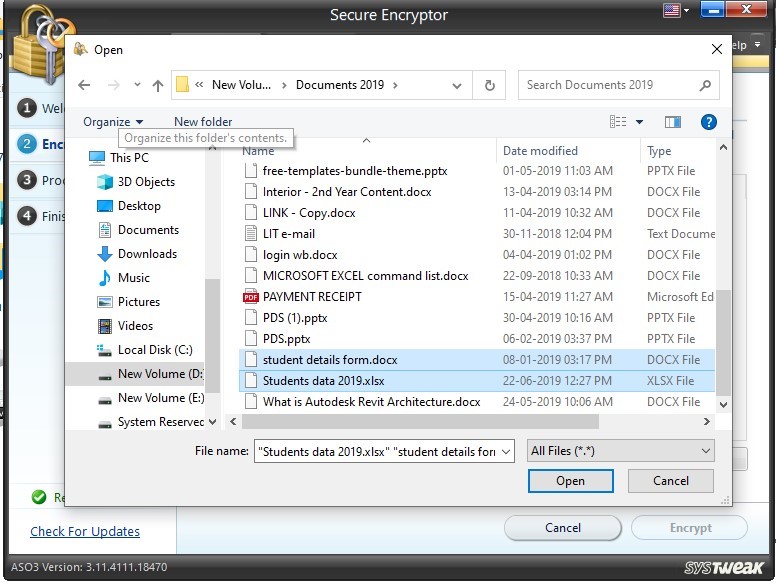Select login wb.docx file
The height and width of the screenshot is (585, 776).
coord(477,255)
